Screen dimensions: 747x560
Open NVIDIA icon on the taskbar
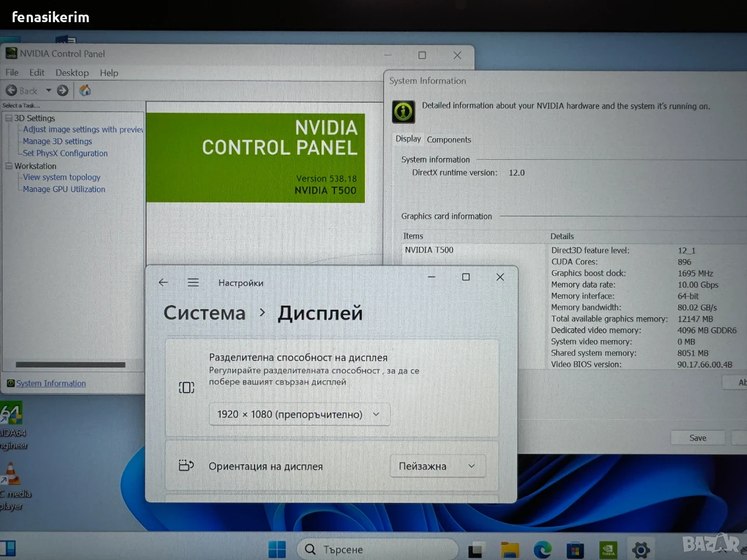pyautogui.click(x=608, y=549)
